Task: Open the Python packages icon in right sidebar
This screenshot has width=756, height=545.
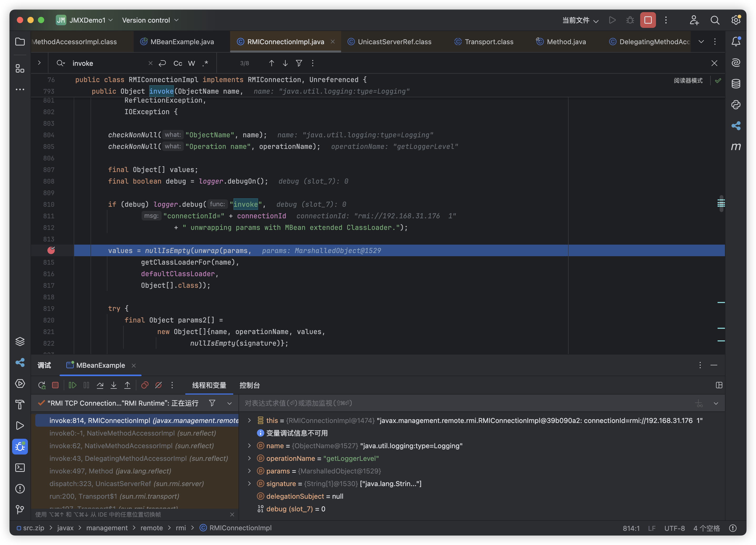Action: [736, 105]
